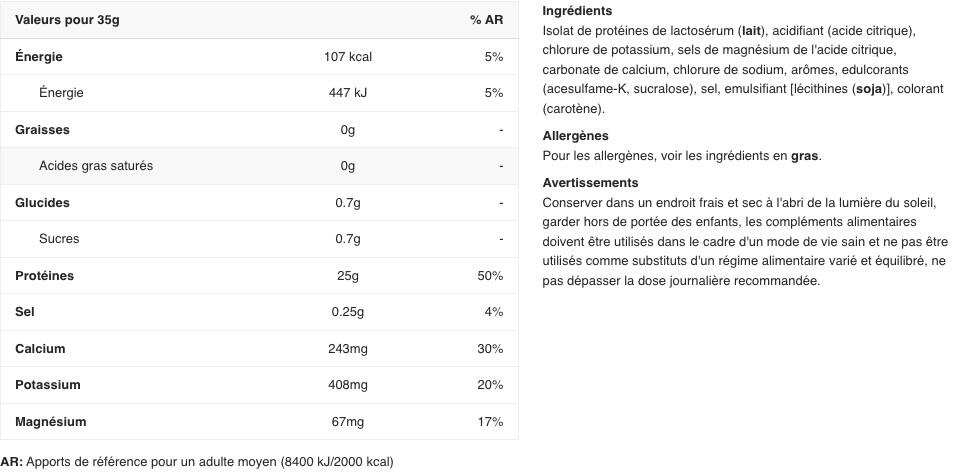Viewport: 955px width, 475px height.
Task: Click the '447 kJ' energy value
Action: [x=348, y=93]
